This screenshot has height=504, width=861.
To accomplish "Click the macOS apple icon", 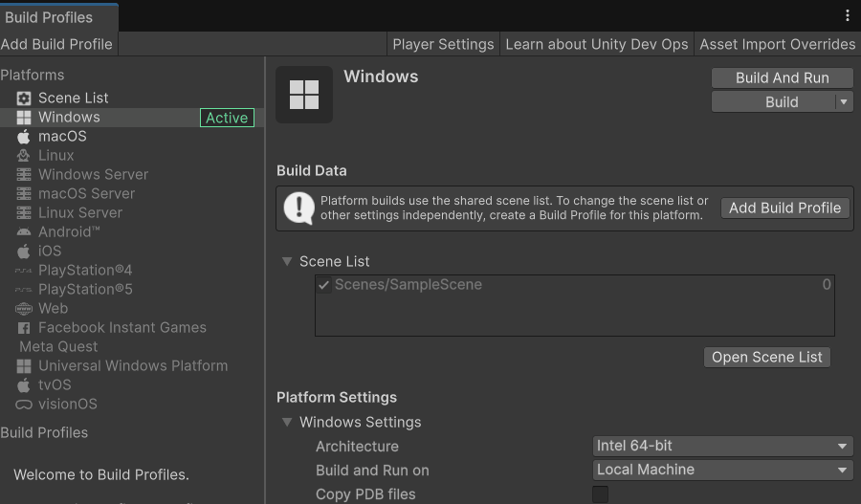I will (x=24, y=137).
